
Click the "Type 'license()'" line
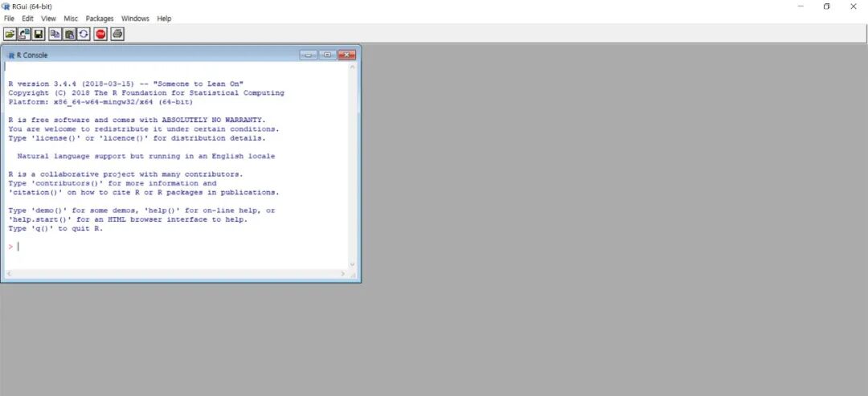137,138
